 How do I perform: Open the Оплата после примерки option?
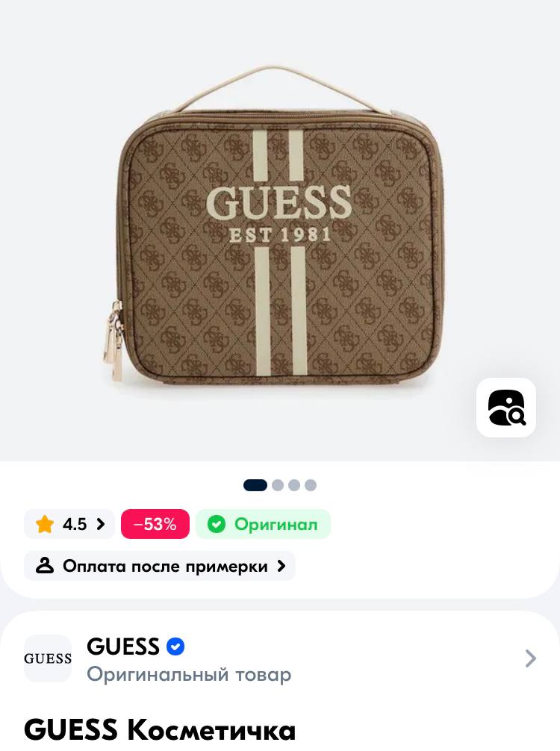coord(160,566)
